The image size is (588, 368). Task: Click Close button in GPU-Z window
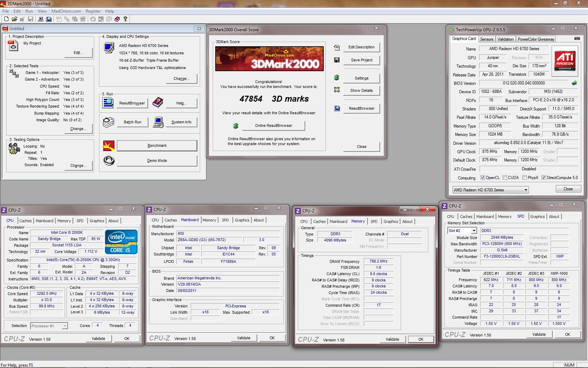coord(568,189)
